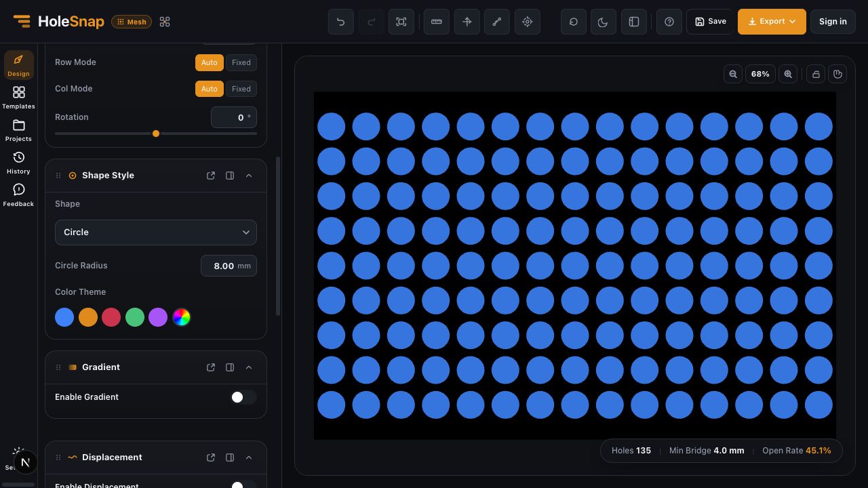The image size is (868, 488).
Task: Click the round N avatar badge
Action: tap(25, 462)
